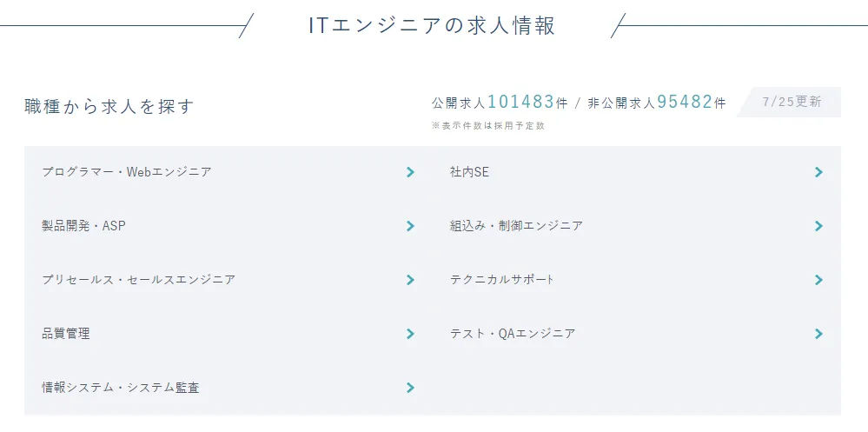
Task: Select テスト・QAエンジニア job category
Action: 513,334
